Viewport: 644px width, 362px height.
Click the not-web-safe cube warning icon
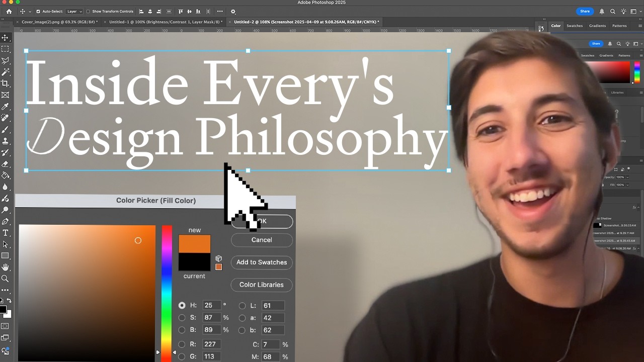coord(218,258)
